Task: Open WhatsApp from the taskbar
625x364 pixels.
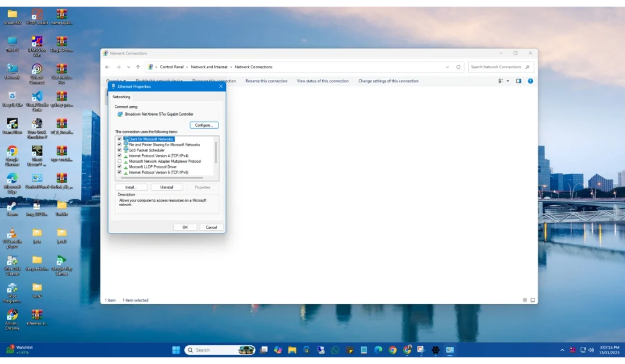Action: (x=335, y=350)
